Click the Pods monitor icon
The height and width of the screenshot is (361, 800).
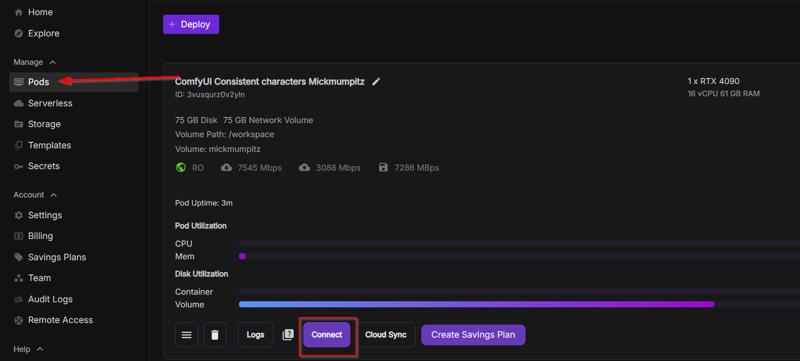pyautogui.click(x=19, y=82)
